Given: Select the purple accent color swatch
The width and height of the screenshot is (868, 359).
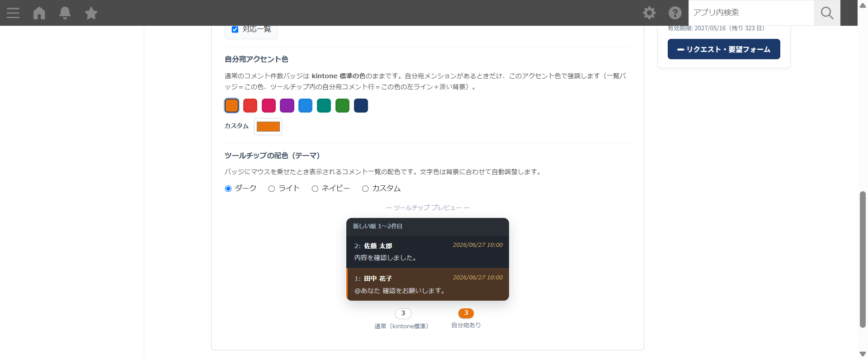Looking at the screenshot, I should tap(287, 105).
